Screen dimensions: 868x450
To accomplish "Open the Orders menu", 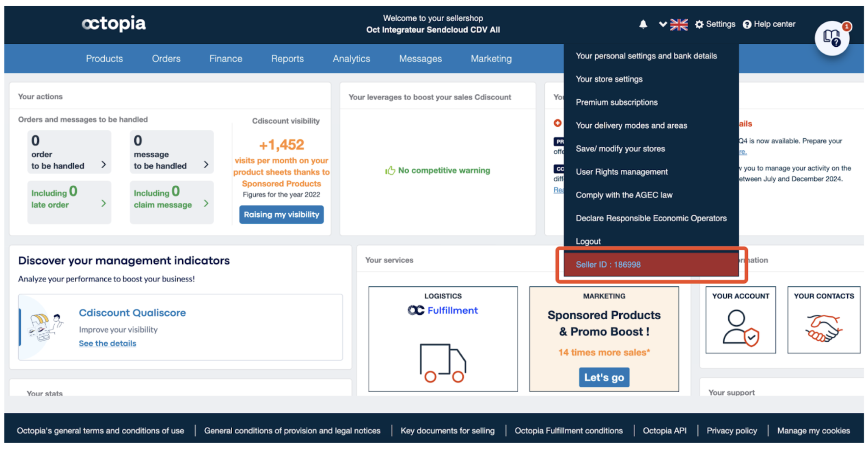I will [166, 58].
